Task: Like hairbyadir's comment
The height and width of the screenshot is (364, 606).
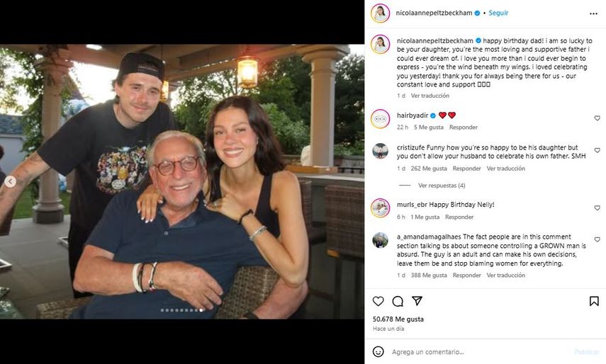Action: 597,118
